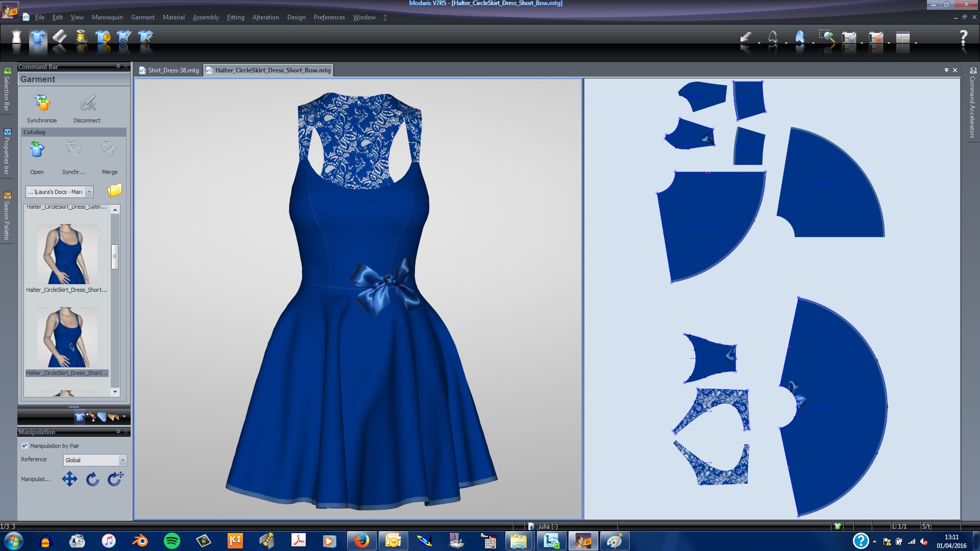Open the Selection Bar side panel

[x=7, y=89]
